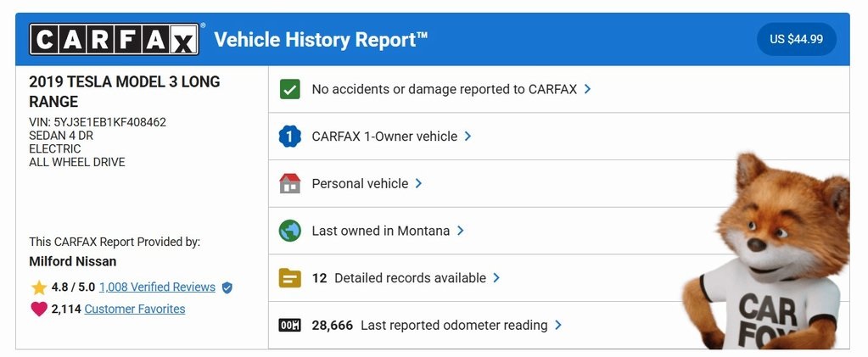
Task: Click the globe icon for last owned
Action: (290, 231)
